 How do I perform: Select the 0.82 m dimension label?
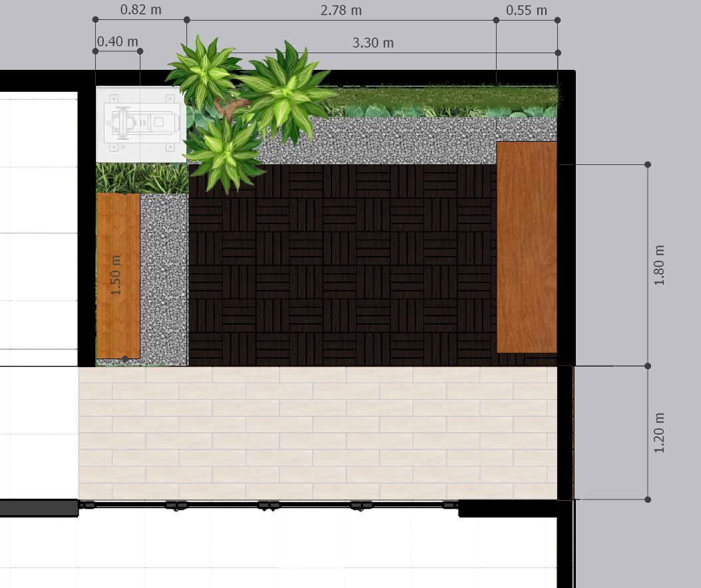click(140, 10)
